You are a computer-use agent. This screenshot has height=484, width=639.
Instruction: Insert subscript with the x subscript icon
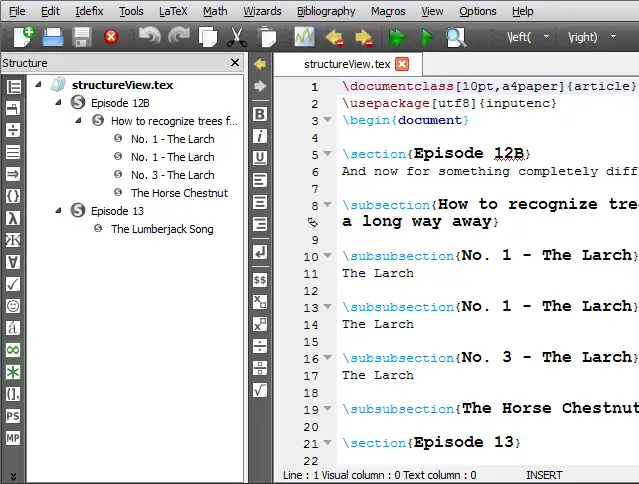click(x=260, y=302)
